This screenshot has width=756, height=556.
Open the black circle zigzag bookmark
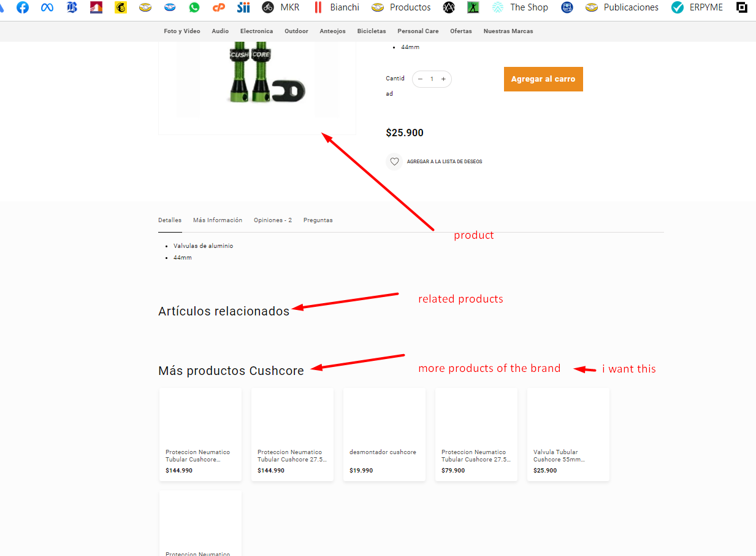[449, 7]
